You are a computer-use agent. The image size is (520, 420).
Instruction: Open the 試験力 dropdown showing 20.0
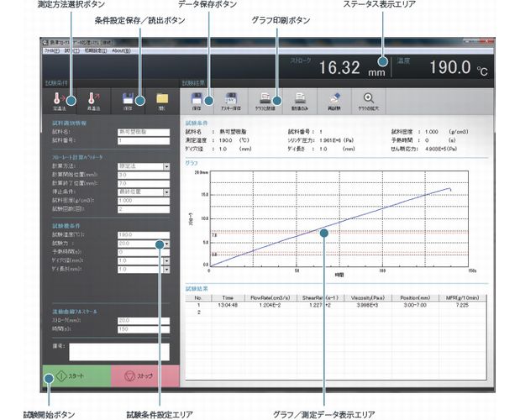167,244
